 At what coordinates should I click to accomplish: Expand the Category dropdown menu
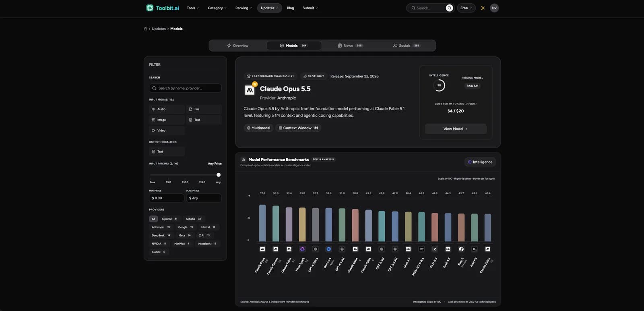coord(217,8)
